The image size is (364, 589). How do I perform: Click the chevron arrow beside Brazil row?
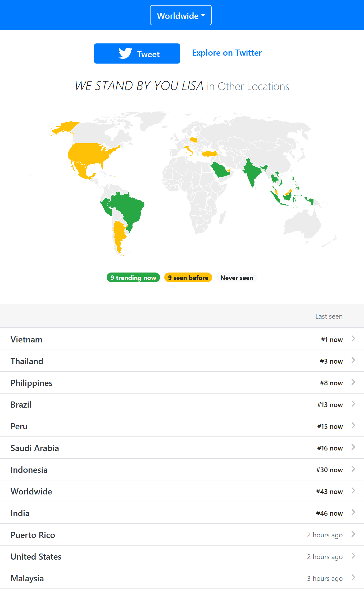click(x=353, y=404)
